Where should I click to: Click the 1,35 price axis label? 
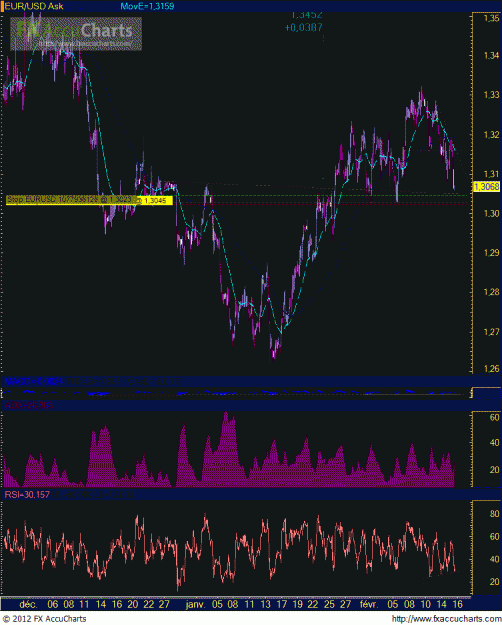491,18
